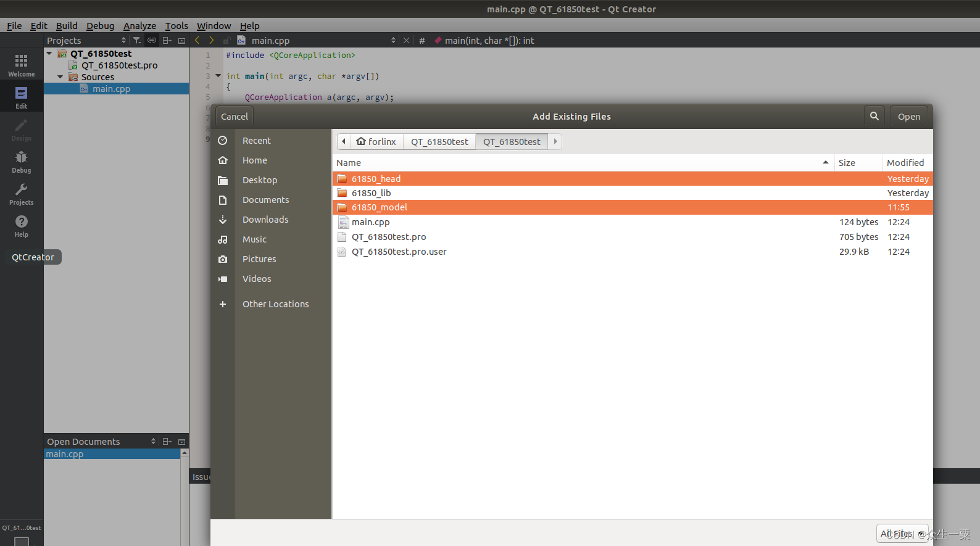Collapse the Sources folder tree node
Image resolution: width=980 pixels, height=546 pixels.
point(60,77)
